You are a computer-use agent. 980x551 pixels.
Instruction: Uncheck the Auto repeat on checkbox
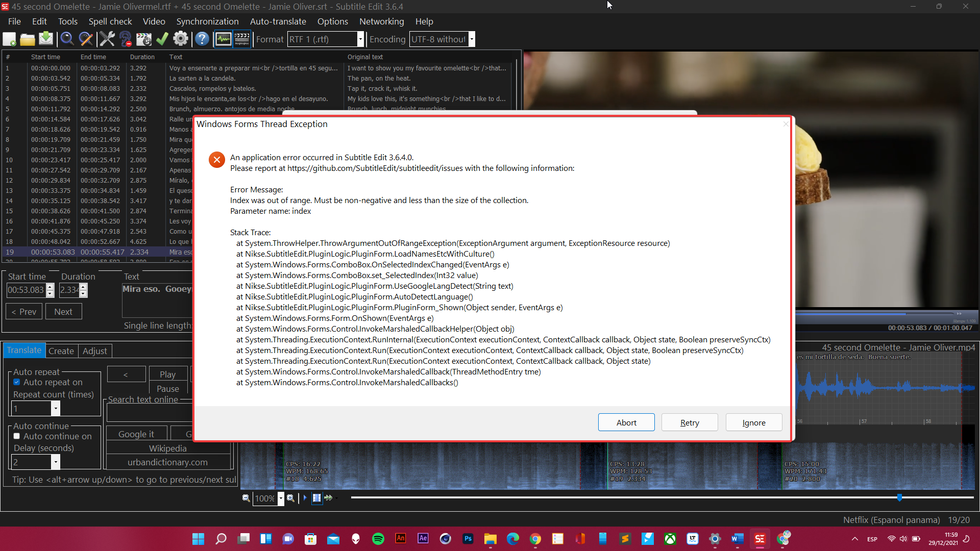[x=17, y=382]
